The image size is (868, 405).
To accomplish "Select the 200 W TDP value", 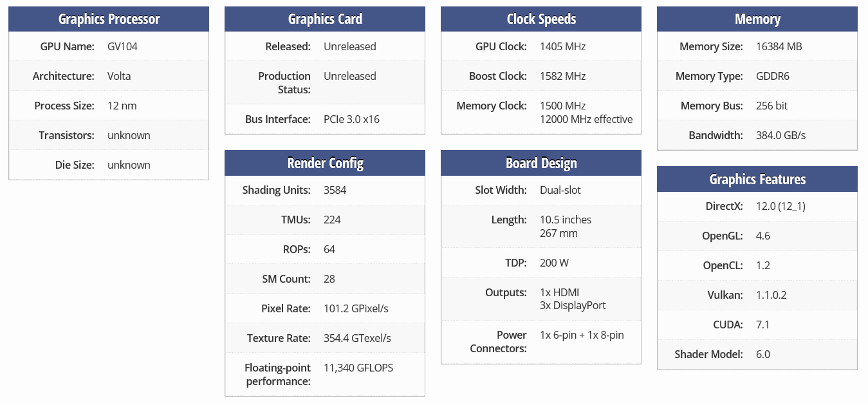I will click(554, 263).
